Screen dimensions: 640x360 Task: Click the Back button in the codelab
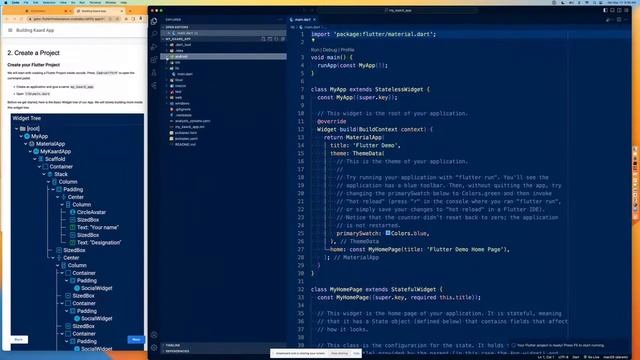tap(19, 340)
